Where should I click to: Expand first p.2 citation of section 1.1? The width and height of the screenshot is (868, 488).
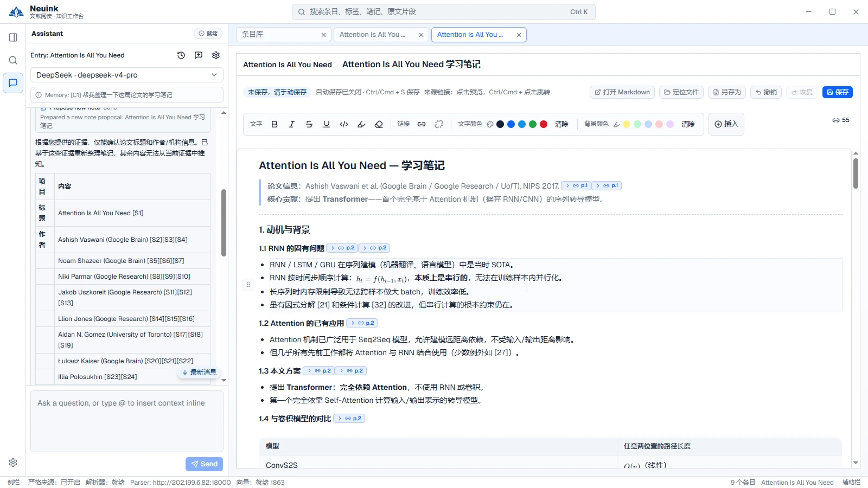342,248
